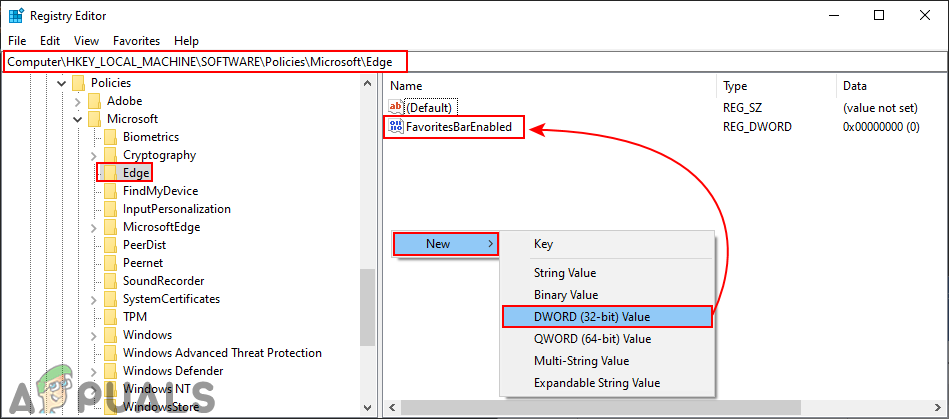Select the SoundRecorder folder icon
Screen dimensions: 949x419
pyautogui.click(x=111, y=281)
